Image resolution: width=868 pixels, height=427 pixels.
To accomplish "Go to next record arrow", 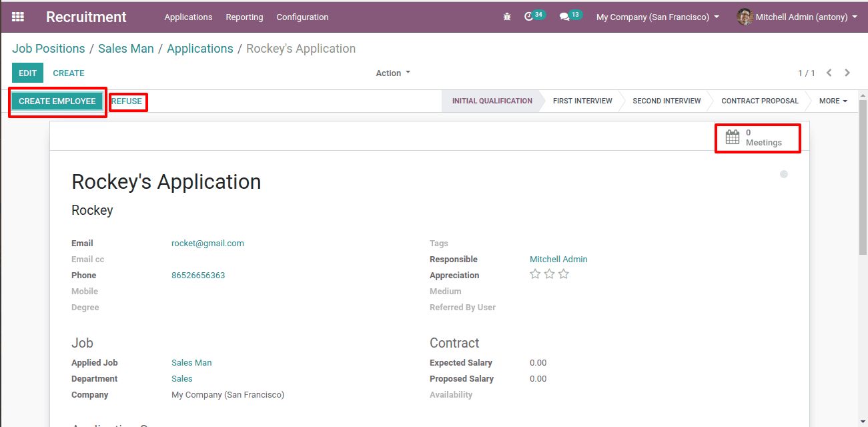I will point(847,73).
